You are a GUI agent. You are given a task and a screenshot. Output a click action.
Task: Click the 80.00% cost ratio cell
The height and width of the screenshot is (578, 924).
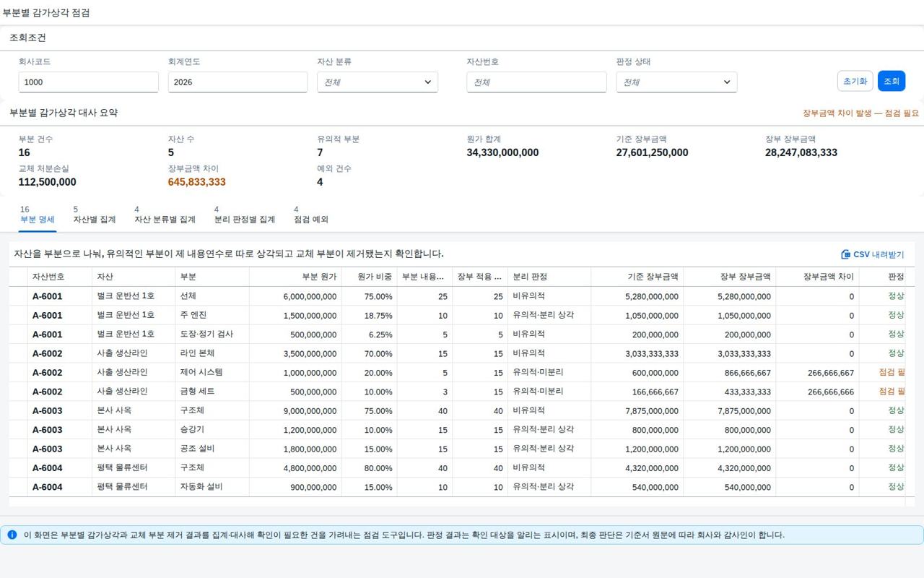378,468
